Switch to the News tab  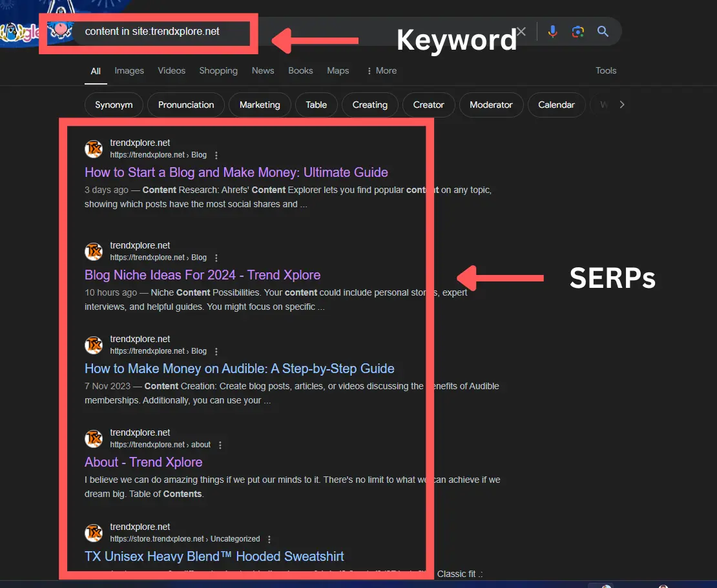(x=262, y=70)
